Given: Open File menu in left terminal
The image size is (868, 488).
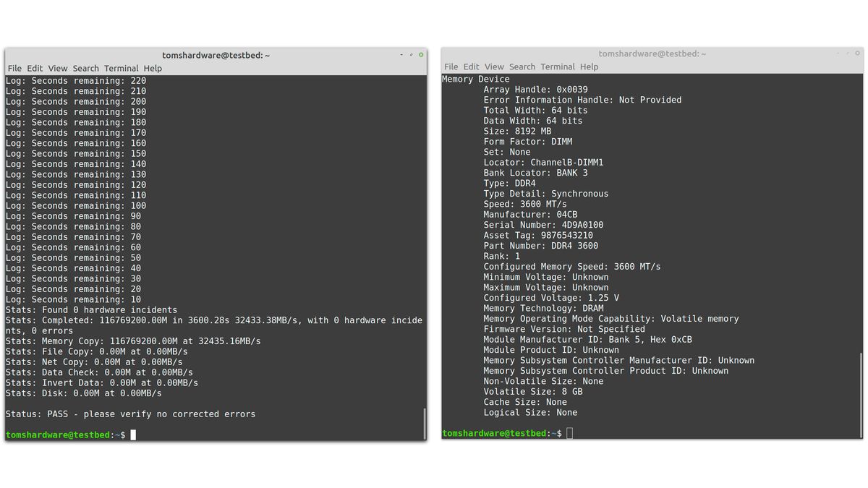Looking at the screenshot, I should point(14,68).
